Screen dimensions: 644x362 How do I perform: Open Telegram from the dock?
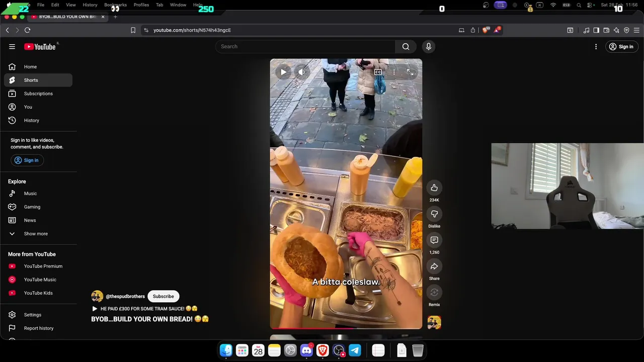pyautogui.click(x=355, y=350)
